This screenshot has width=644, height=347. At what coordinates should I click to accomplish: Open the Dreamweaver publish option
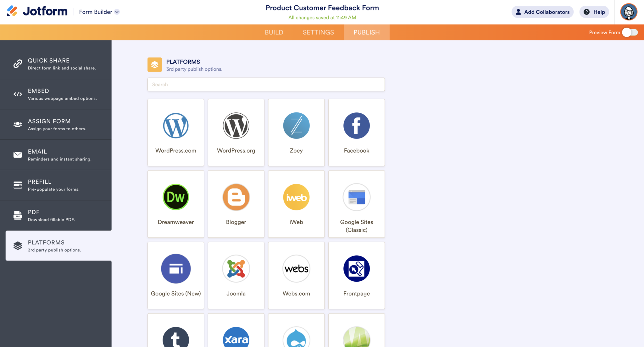click(x=175, y=204)
